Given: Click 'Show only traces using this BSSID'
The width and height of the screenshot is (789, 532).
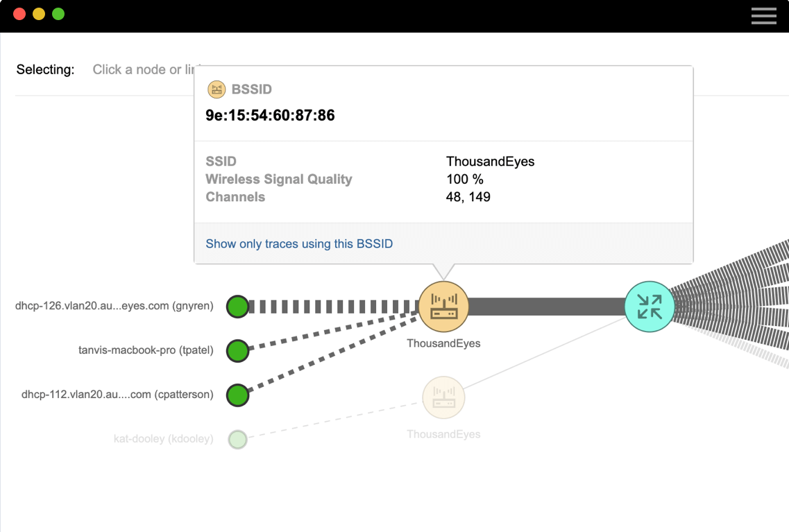Looking at the screenshot, I should [x=299, y=244].
